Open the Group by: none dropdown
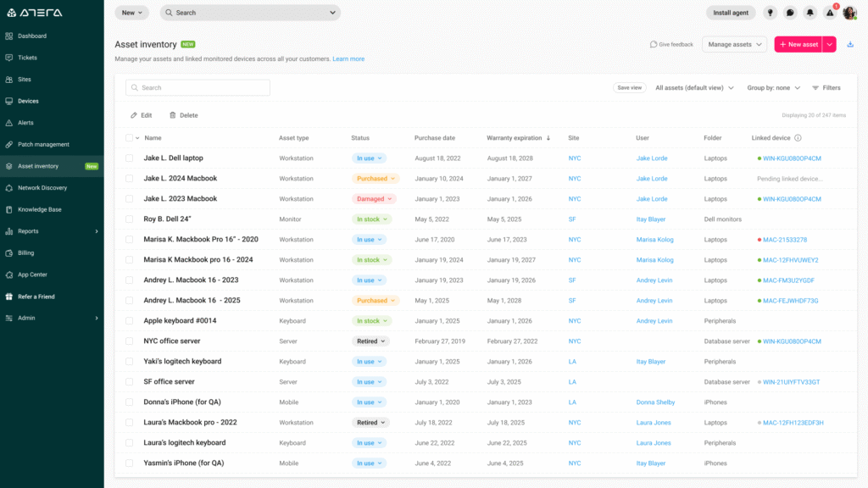This screenshot has height=488, width=868. point(772,87)
